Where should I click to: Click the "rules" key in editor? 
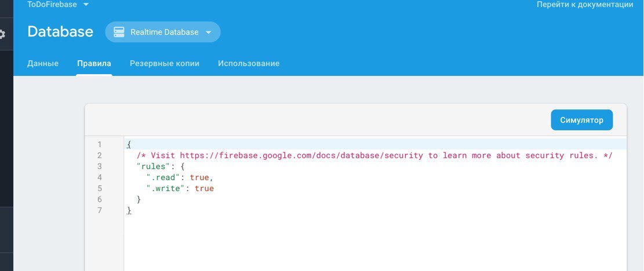pyautogui.click(x=153, y=166)
